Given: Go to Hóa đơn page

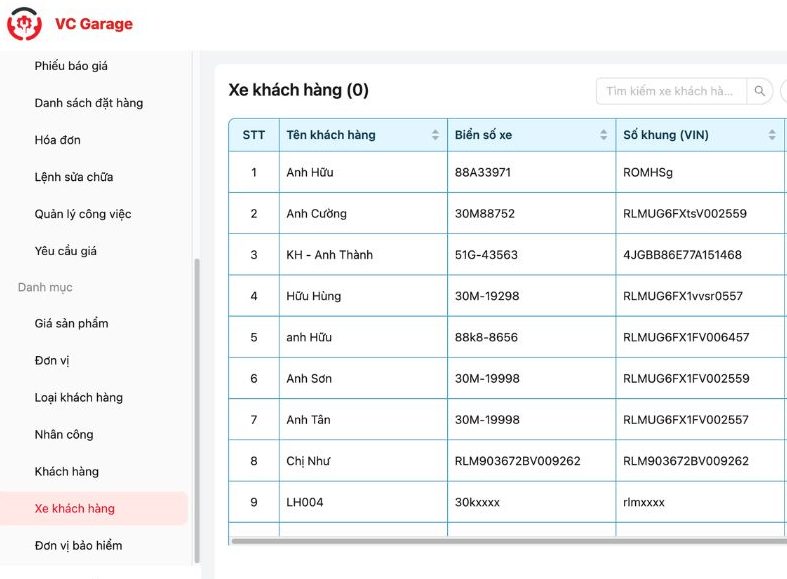Looking at the screenshot, I should [x=57, y=140].
